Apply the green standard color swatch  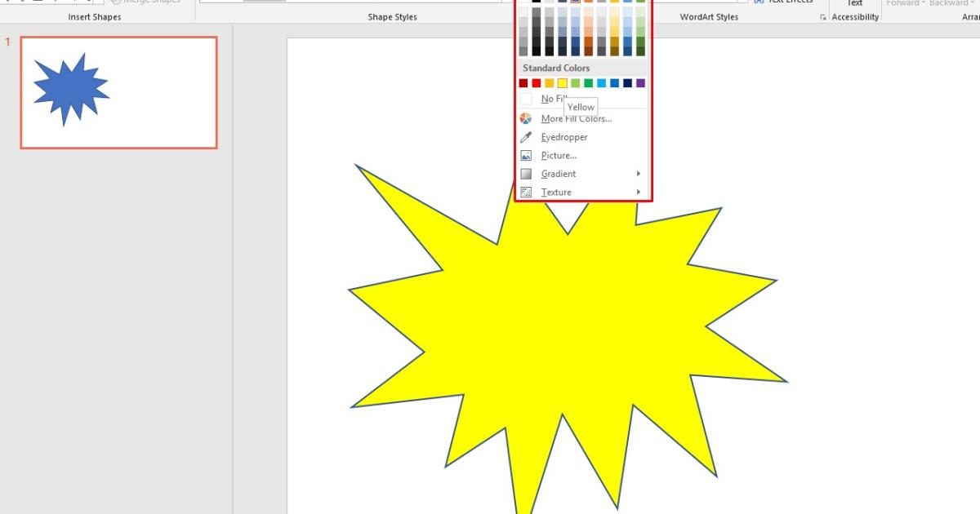pyautogui.click(x=588, y=83)
